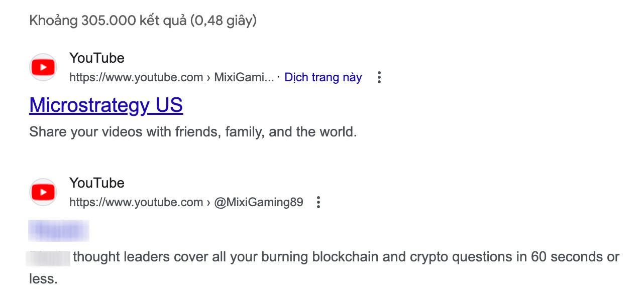Open the Microstrategy US result title
Image resolution: width=644 pixels, height=300 pixels.
coord(106,105)
